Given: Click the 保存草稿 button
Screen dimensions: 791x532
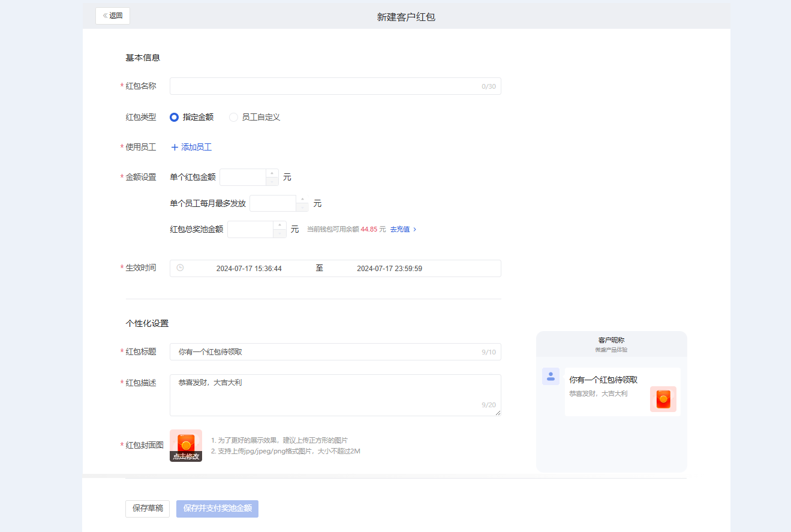Looking at the screenshot, I should click(x=148, y=509).
